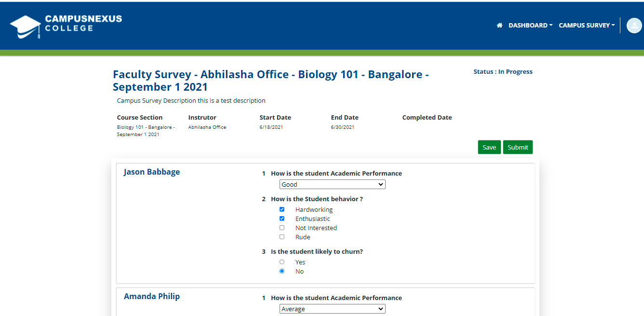Check the Not Interested option
This screenshot has height=316, width=644.
pyautogui.click(x=282, y=227)
